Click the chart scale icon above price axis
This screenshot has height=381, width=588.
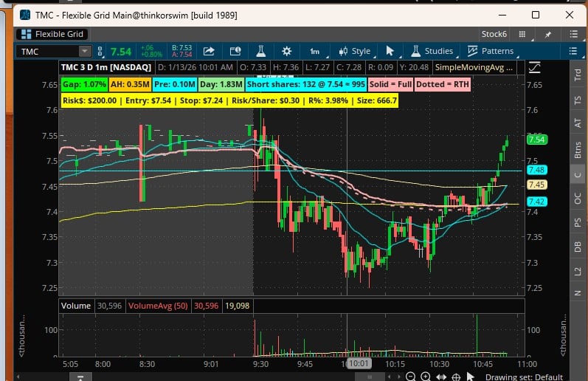point(534,68)
